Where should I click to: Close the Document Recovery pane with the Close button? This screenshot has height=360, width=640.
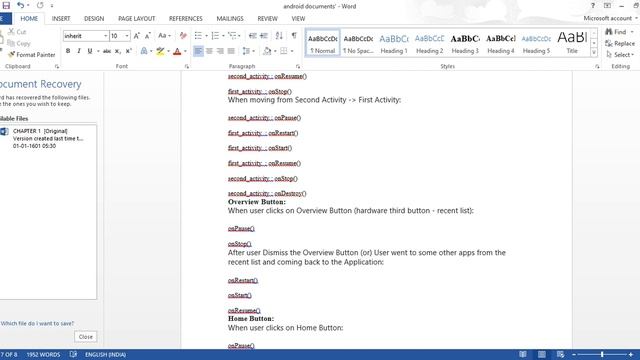pos(86,337)
